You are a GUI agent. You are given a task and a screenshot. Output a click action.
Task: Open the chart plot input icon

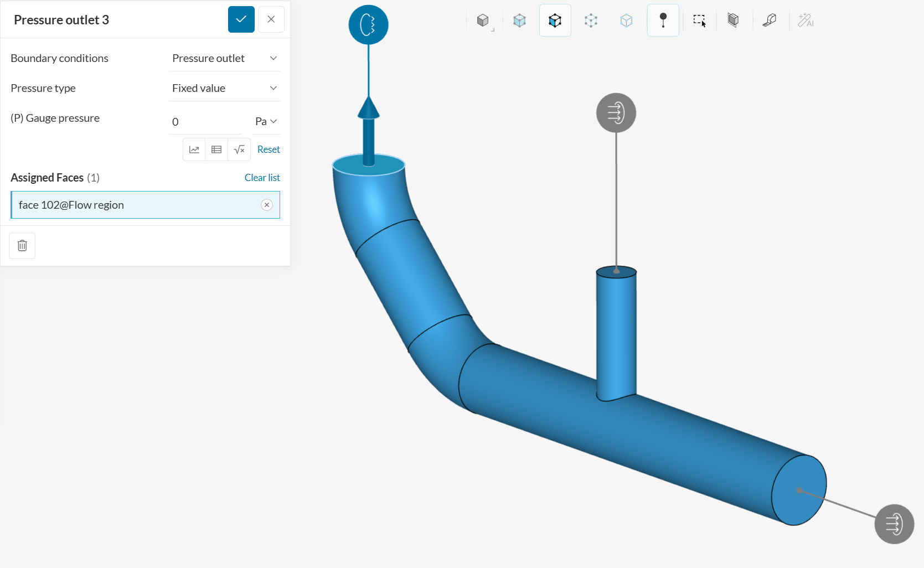194,149
